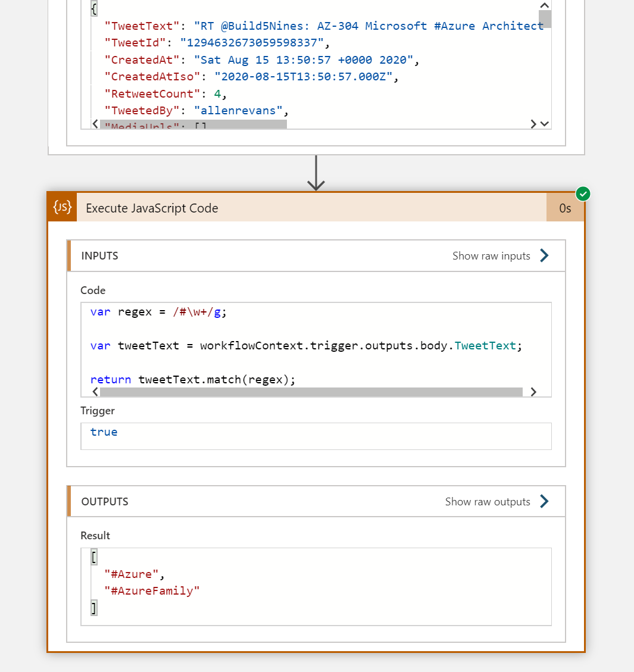Viewport: 634px width, 672px height.
Task: Click the "#Azure" result value
Action: [131, 574]
